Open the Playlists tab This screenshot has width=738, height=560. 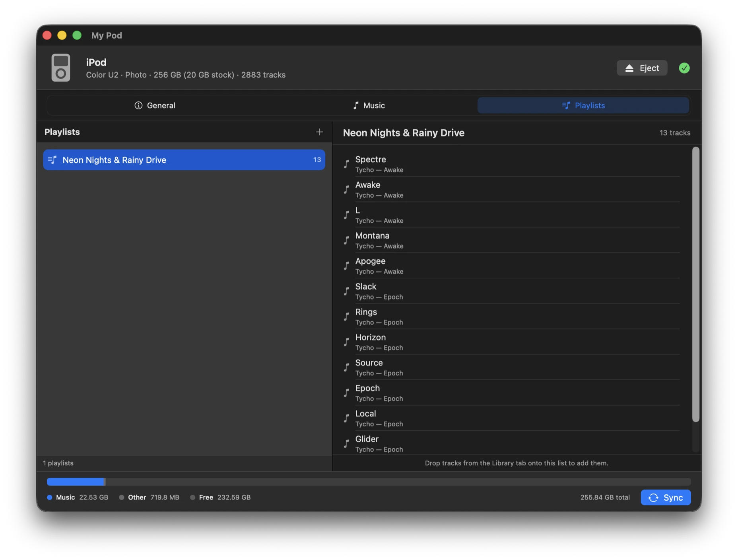coord(583,105)
